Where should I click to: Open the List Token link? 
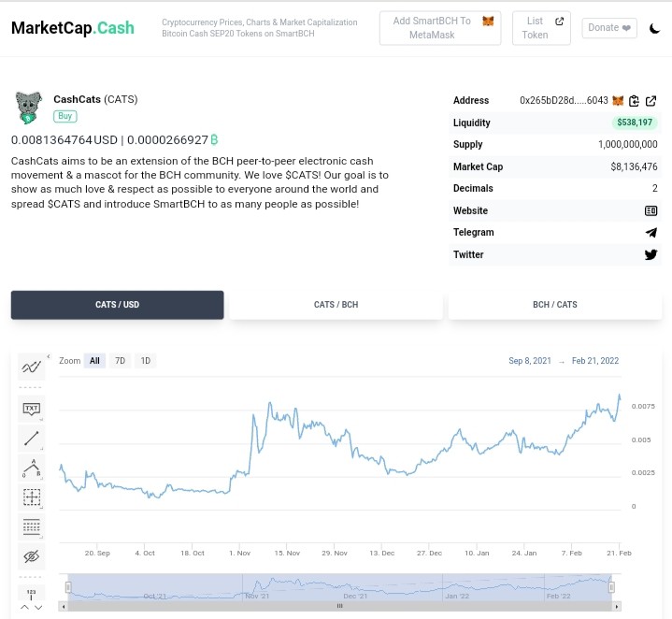[541, 28]
